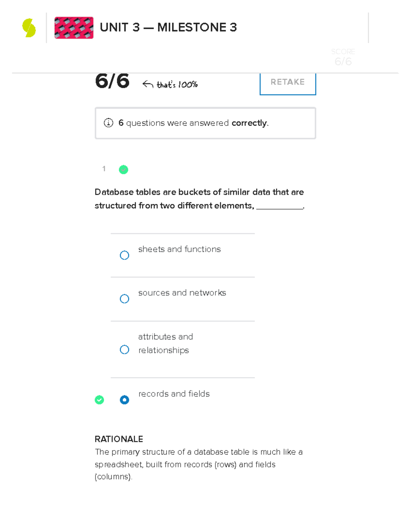Select the "sheets and functions" radio button
This screenshot has height=532, width=411.
pyautogui.click(x=124, y=255)
